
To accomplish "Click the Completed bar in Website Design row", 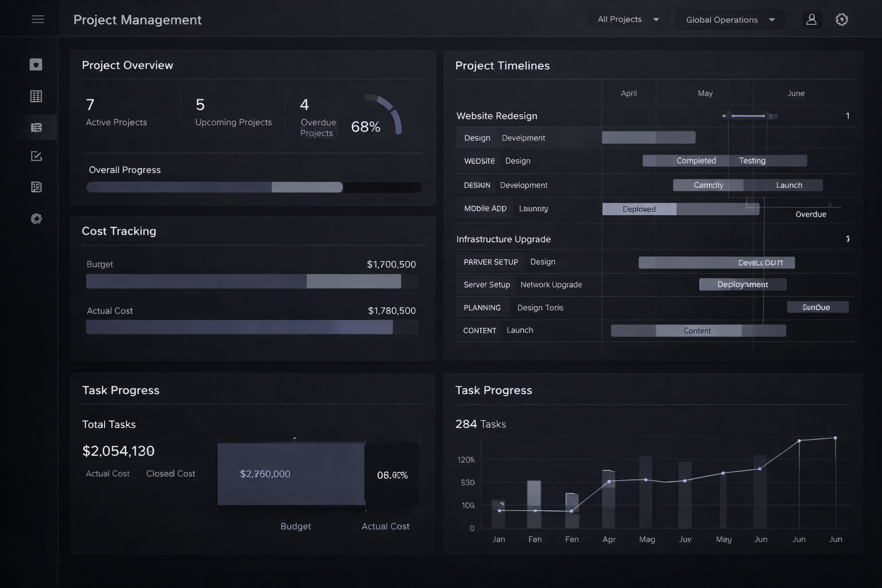I will click(x=696, y=161).
